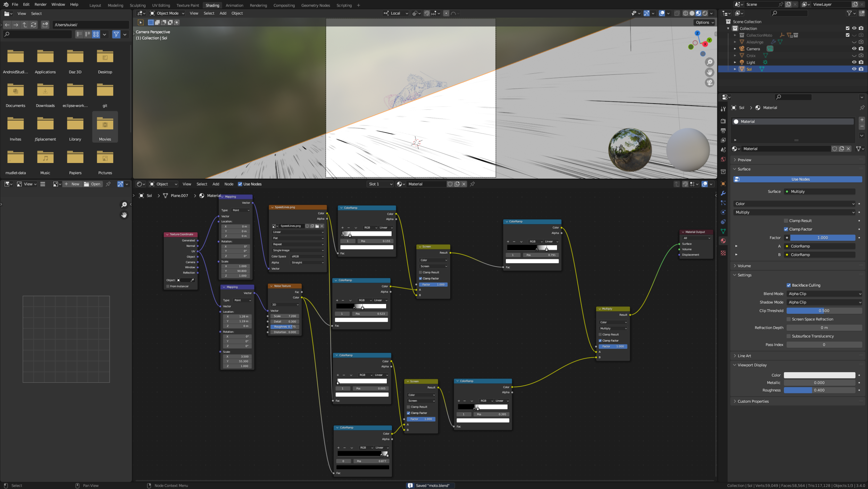Screen dimensions: 868x489
Task: Toggle camera view with the camera gizmo icon
Action: click(710, 83)
